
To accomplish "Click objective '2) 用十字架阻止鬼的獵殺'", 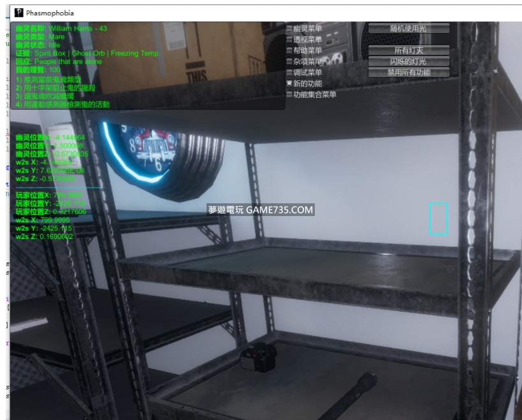I will 55,88.
